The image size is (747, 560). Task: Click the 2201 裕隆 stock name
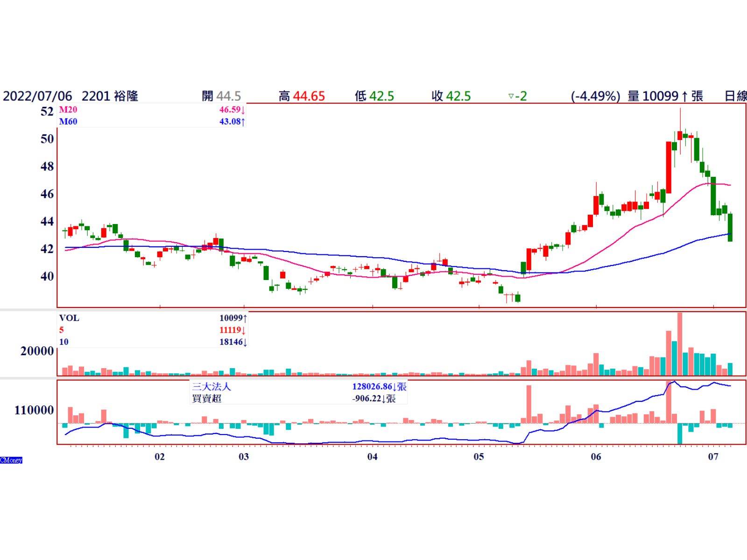tap(110, 96)
